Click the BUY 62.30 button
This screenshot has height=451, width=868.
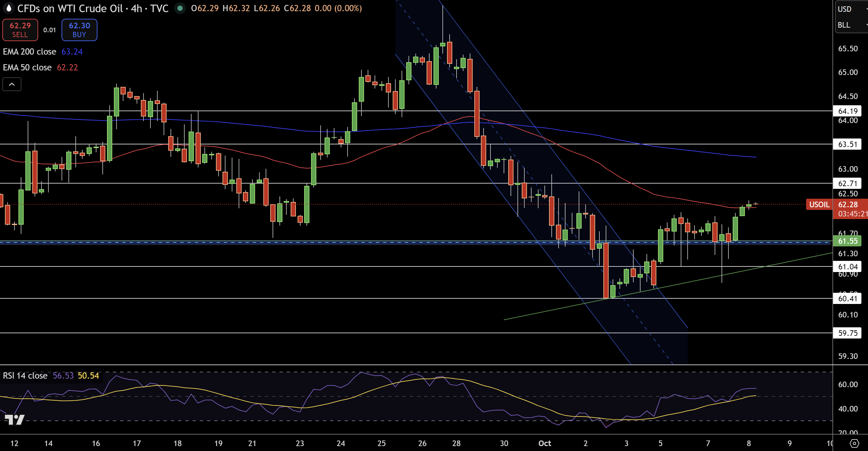coord(79,30)
